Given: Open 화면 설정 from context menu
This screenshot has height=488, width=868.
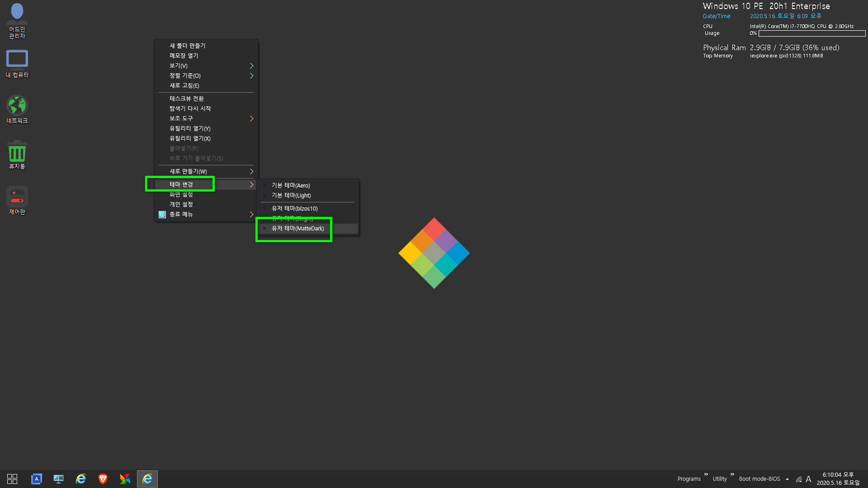Looking at the screenshot, I should coord(206,195).
